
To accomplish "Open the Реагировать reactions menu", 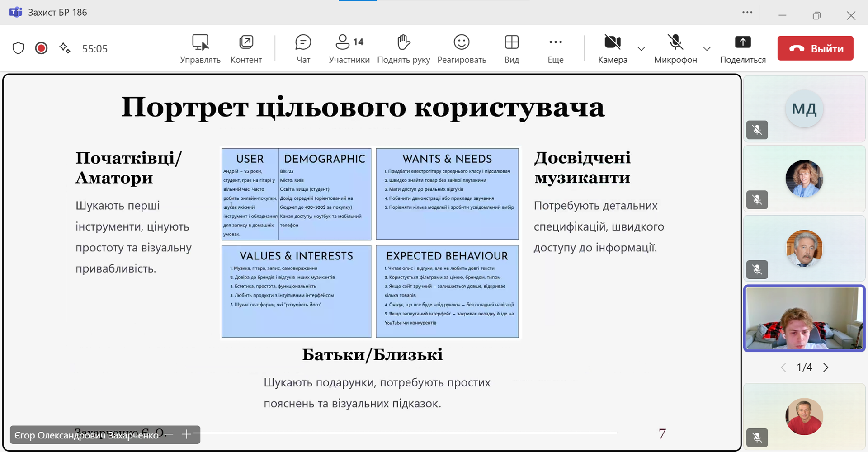I will (462, 48).
